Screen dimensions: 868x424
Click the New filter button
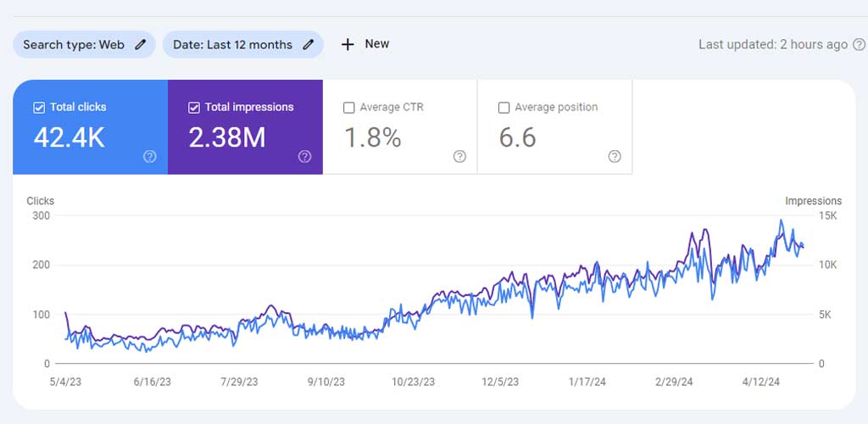pyautogui.click(x=365, y=44)
